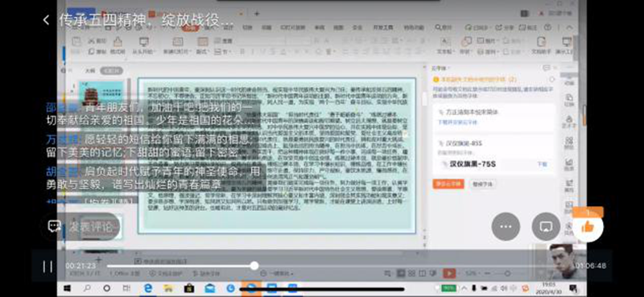Screen dimensions: 644x297
Task: Collapse the ribbon with the chevron
Action: (569, 28)
